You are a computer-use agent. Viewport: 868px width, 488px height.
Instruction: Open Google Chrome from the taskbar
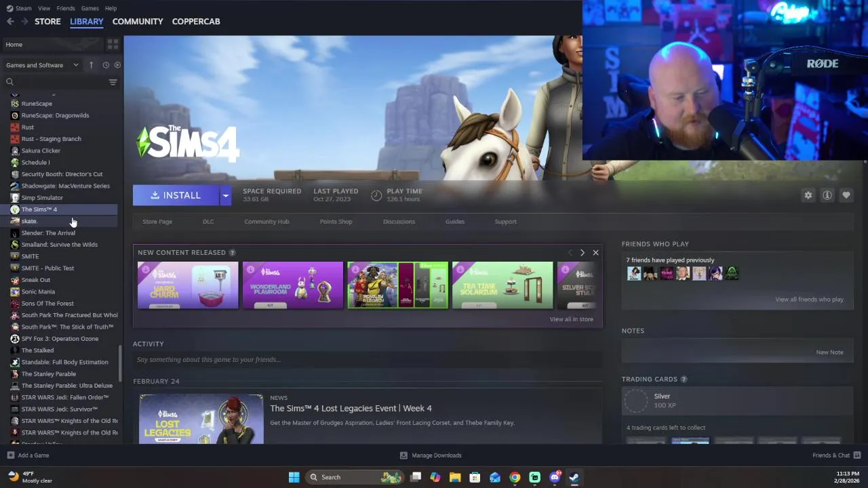(x=515, y=477)
